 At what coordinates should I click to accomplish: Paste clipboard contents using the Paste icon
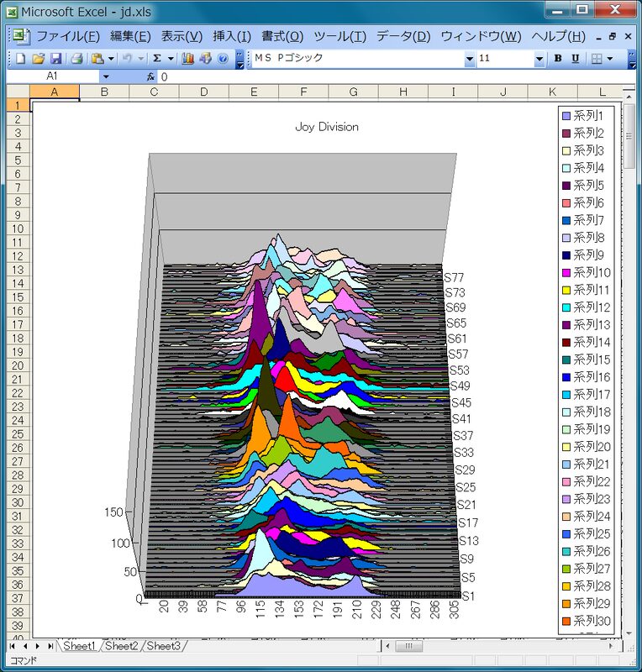[97, 58]
